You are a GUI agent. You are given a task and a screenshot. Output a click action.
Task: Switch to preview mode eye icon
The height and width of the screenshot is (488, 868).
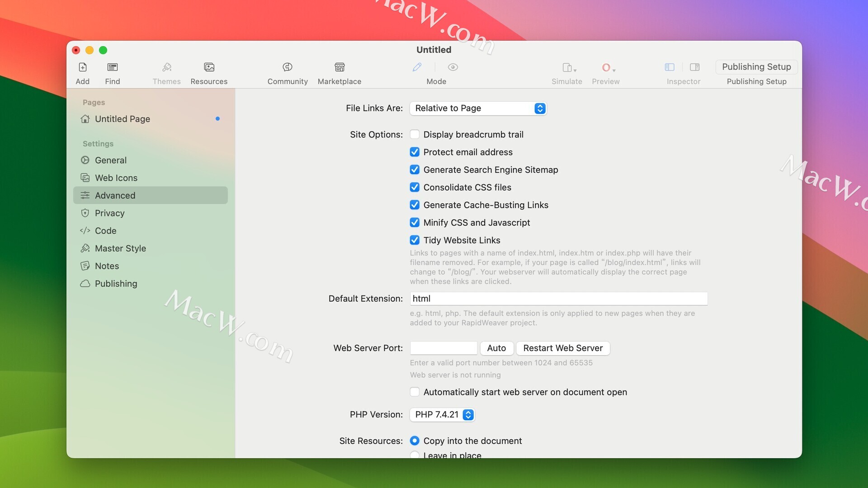point(453,67)
